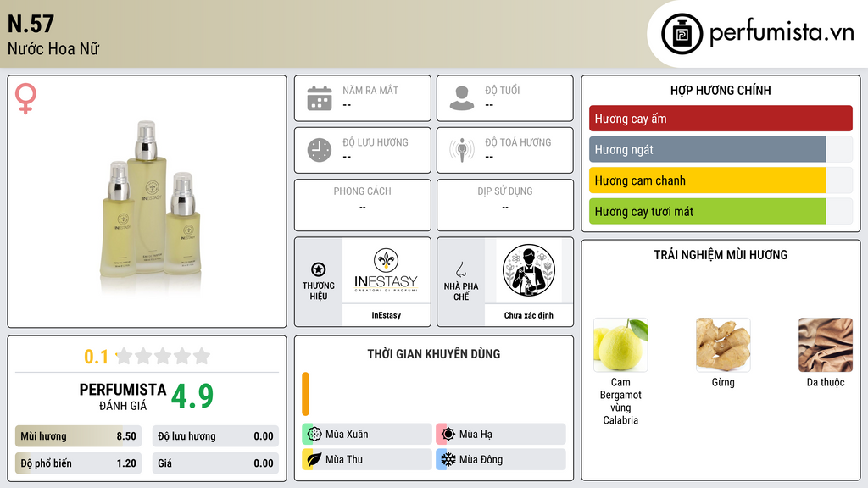
Task: Click the Mùa Xuân season label
Action: [347, 435]
